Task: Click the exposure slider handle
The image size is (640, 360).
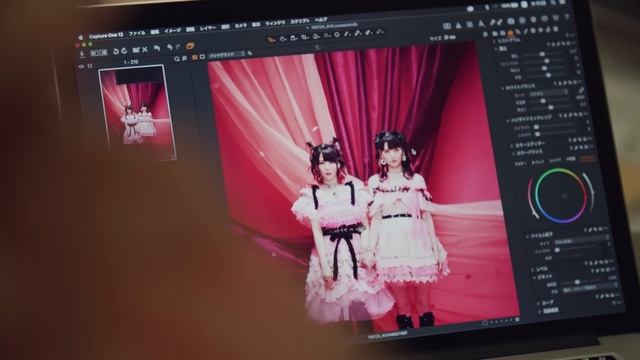Action: click(542, 54)
